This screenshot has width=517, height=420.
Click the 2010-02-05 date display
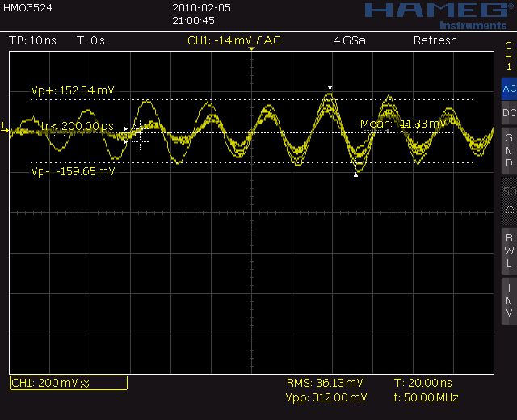tap(201, 8)
